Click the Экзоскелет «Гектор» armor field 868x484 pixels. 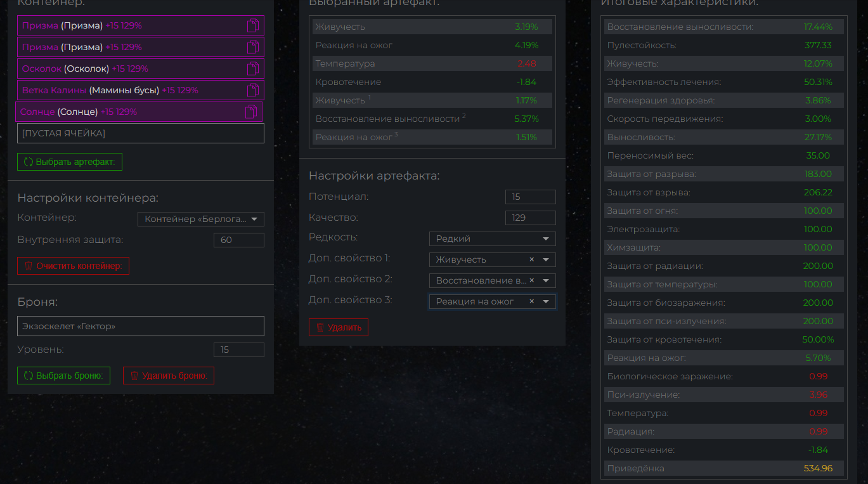point(141,326)
